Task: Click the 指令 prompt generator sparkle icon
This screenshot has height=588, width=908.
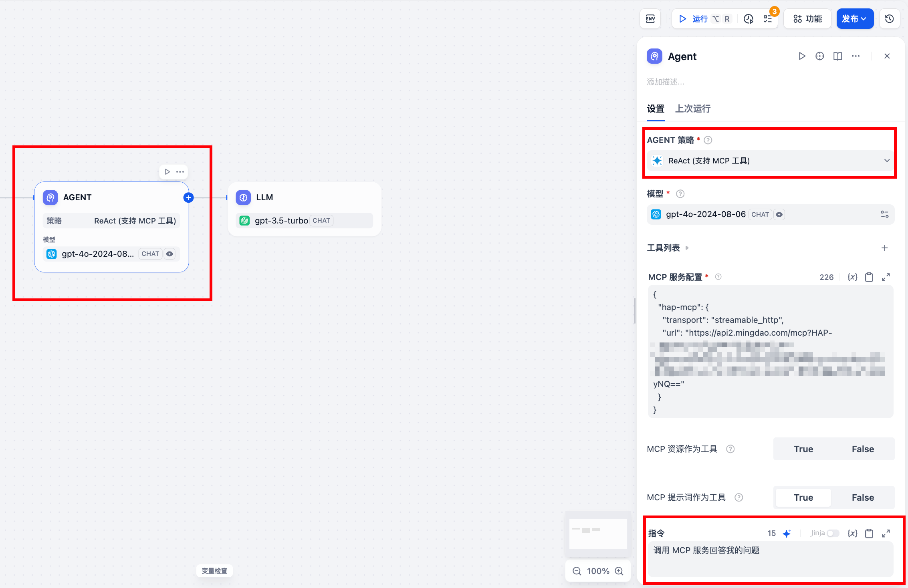Action: pos(787,534)
